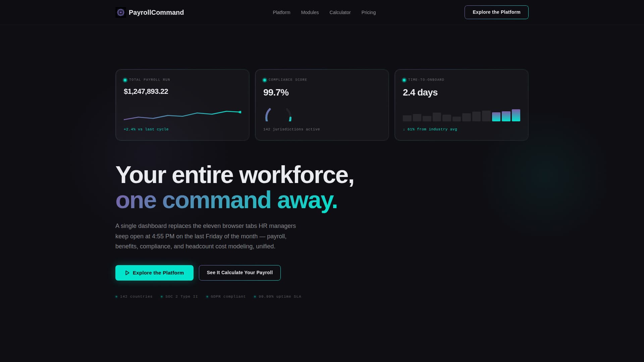Image resolution: width=644 pixels, height=362 pixels.
Task: Click the TOTAL PAYROLL RUN label
Action: pyautogui.click(x=150, y=80)
